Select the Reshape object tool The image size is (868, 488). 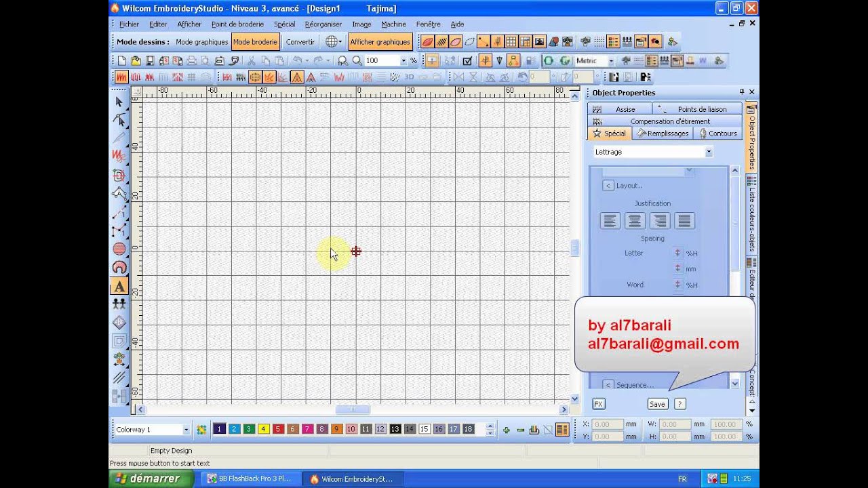click(x=119, y=120)
